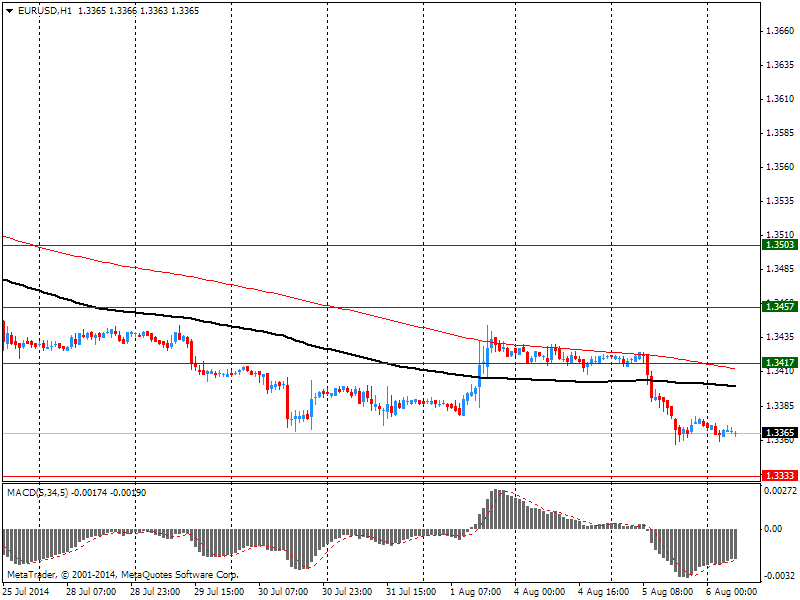Click the 28 Jul 07:00 time label
This screenshot has height=600, width=800.
[91, 592]
